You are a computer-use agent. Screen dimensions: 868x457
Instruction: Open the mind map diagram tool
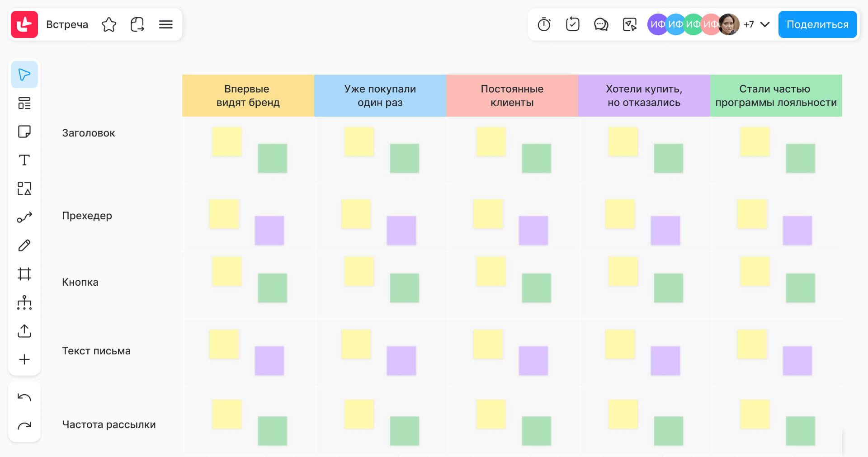[x=24, y=302]
